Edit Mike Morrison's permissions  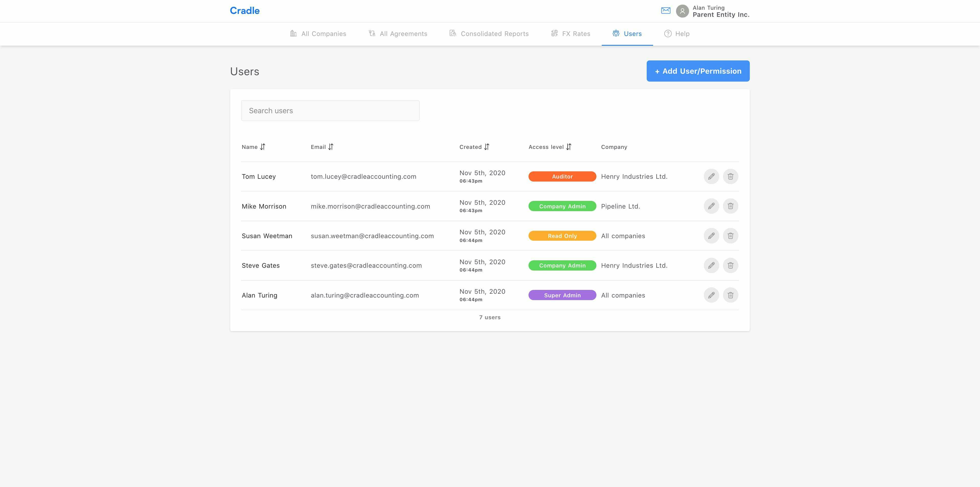tap(711, 206)
